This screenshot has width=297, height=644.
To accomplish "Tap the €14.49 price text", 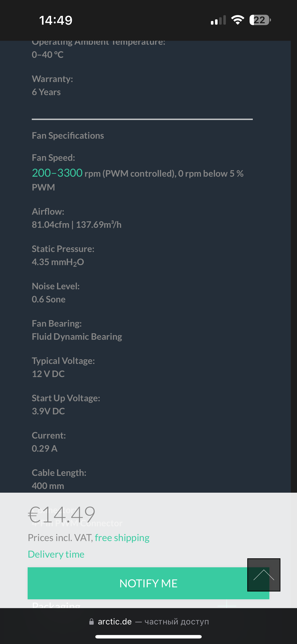I will 61,515.
